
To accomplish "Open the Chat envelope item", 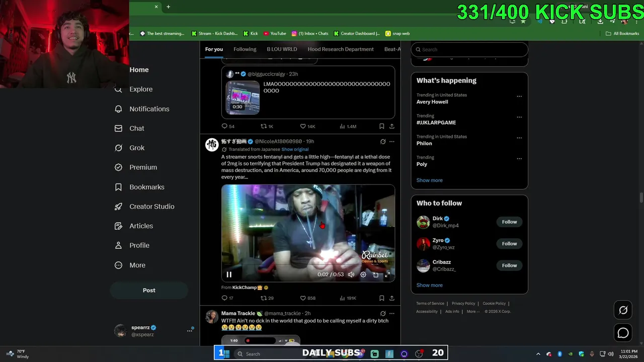I will tap(129, 128).
